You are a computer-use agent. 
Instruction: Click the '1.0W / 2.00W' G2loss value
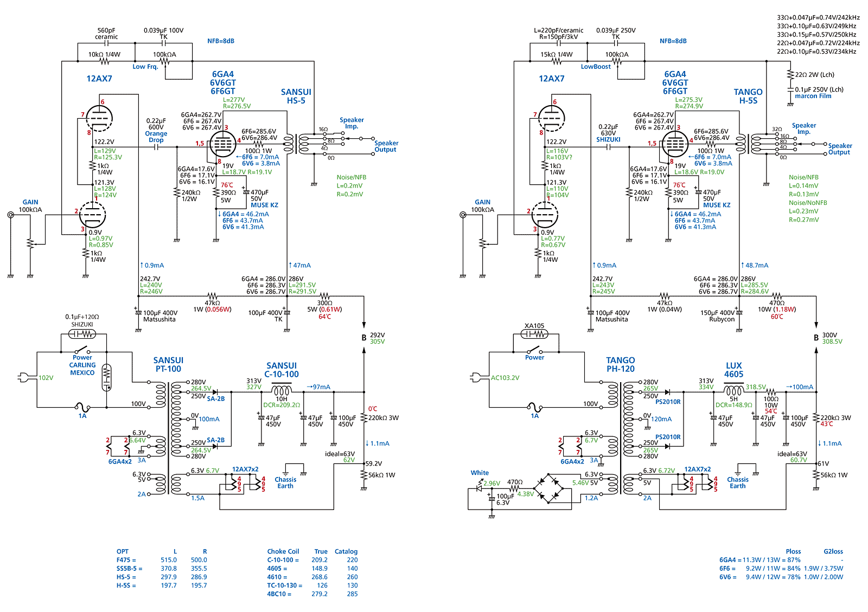coord(824,577)
